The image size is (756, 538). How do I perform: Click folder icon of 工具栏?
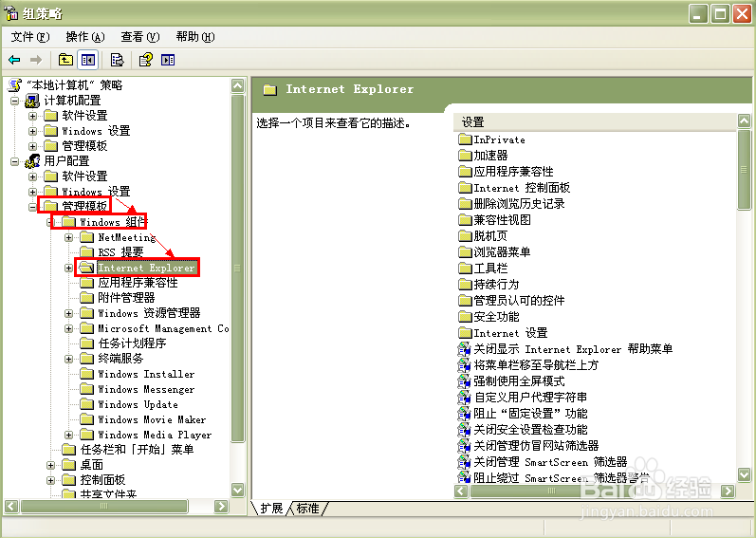465,268
